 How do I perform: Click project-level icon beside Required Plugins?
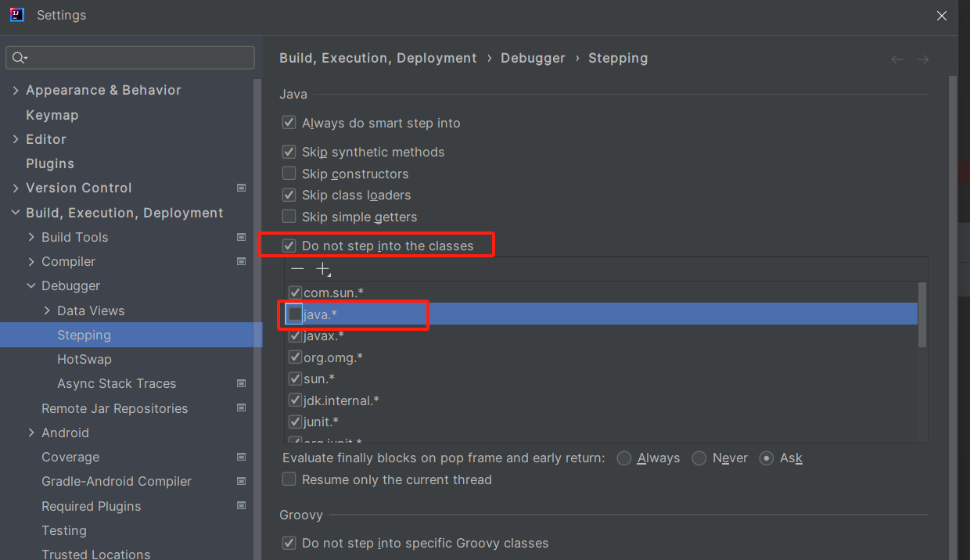[x=241, y=506]
